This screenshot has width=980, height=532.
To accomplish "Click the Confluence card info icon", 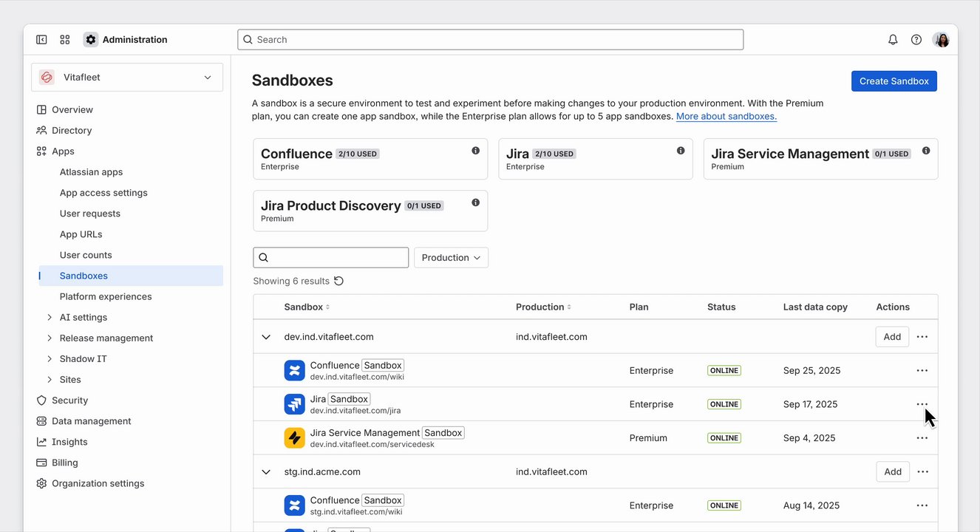I will coord(475,151).
